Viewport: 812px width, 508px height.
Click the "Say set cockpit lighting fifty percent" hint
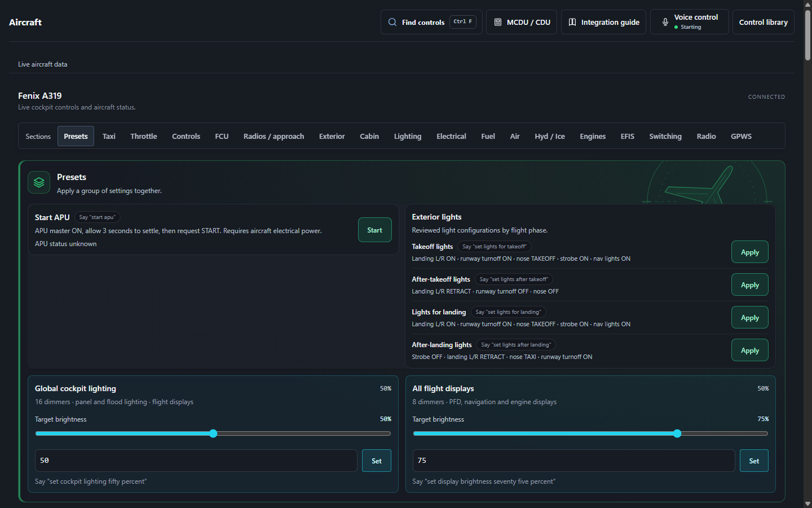[x=91, y=481]
